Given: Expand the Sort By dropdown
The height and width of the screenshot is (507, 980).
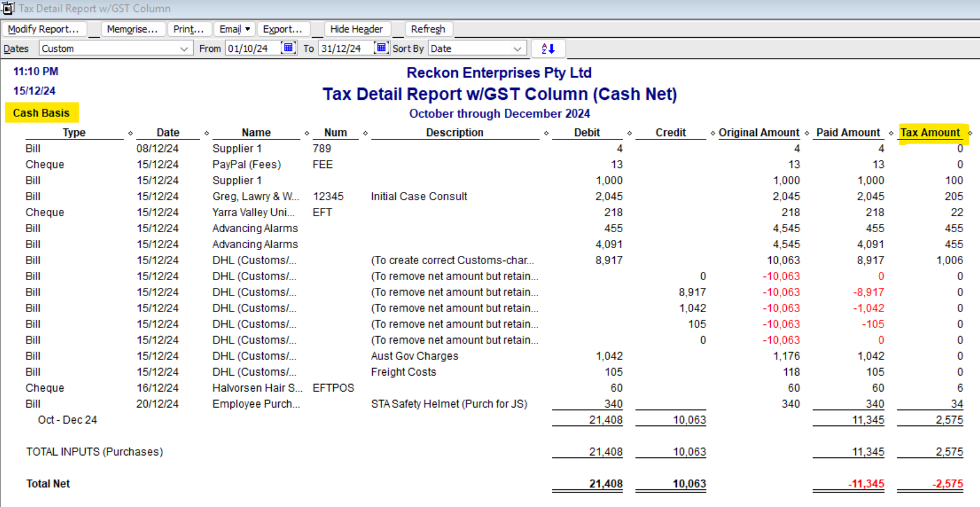Looking at the screenshot, I should (x=517, y=48).
